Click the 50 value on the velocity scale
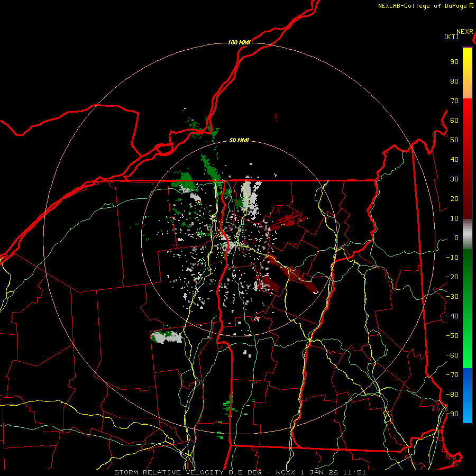This screenshot has width=476, height=476. pyautogui.click(x=454, y=140)
